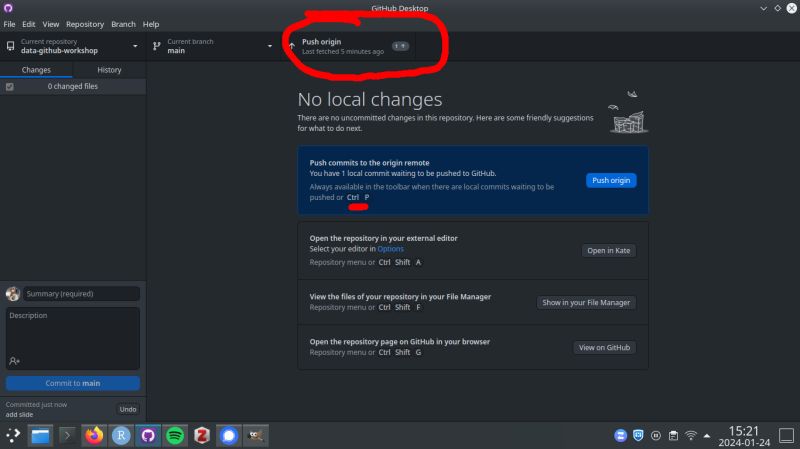Screen dimensions: 800x449
Task: Open the file manager from taskbar
Action: [40, 436]
